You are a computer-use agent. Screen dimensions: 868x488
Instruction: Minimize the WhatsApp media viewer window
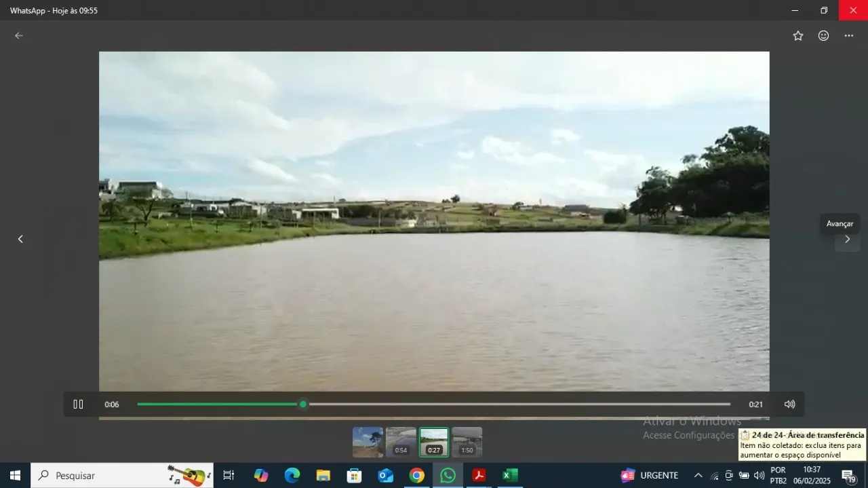coord(795,10)
